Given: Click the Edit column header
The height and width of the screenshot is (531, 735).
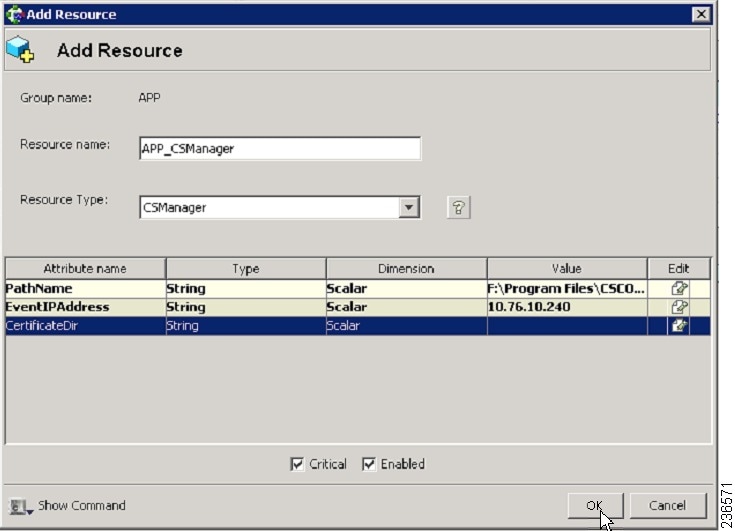Looking at the screenshot, I should click(x=679, y=269).
